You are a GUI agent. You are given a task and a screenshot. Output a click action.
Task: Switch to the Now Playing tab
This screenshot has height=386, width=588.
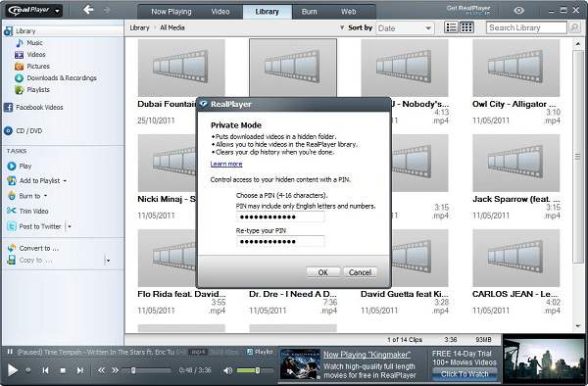[171, 12]
